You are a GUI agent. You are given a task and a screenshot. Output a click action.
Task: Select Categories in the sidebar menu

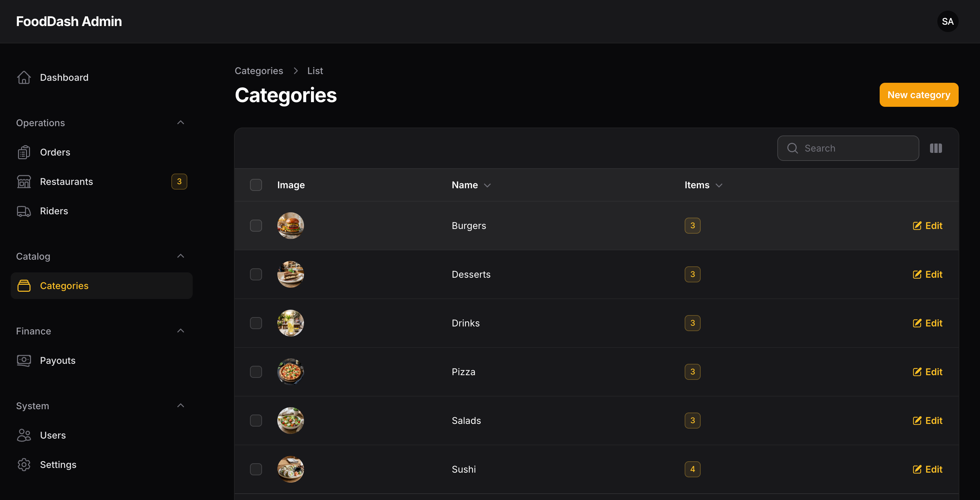pyautogui.click(x=102, y=286)
